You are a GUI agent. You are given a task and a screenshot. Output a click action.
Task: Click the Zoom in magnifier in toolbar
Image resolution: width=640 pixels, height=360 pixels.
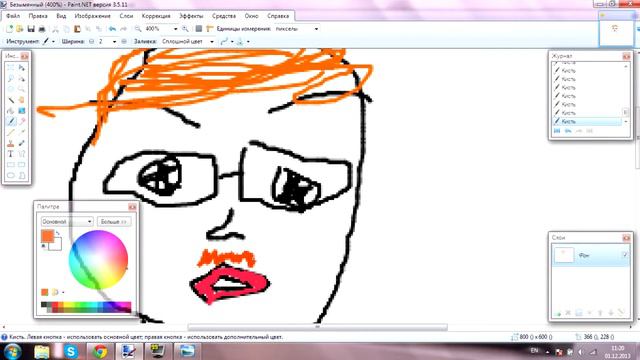(185, 29)
